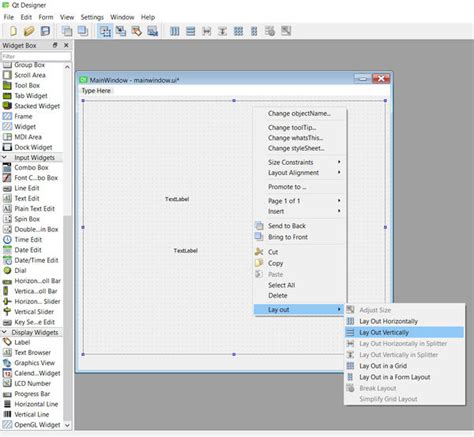
Task: Select the Edit Signals/Slots mode icon
Action: 121,31
